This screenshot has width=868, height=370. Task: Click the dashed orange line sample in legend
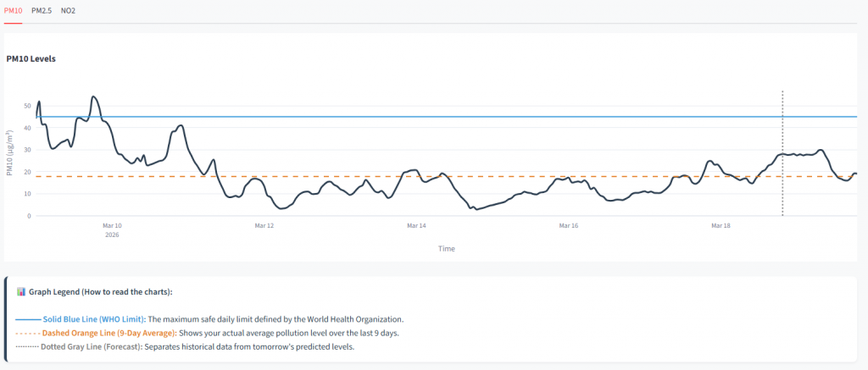28,333
